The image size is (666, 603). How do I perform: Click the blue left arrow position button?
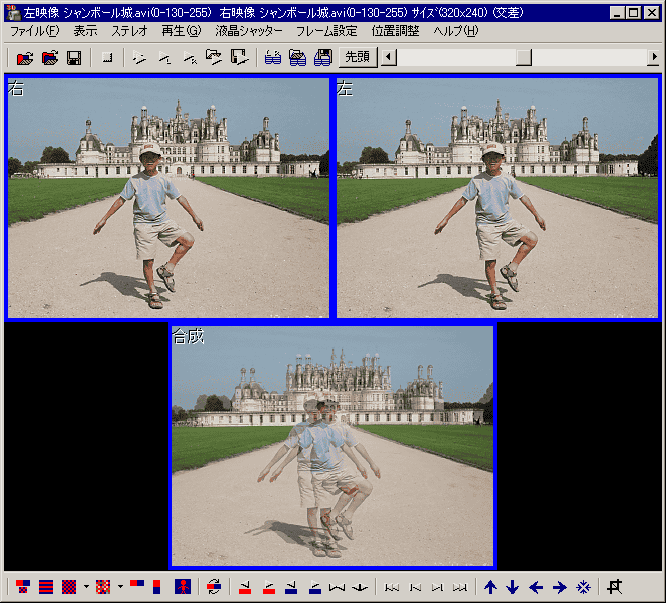pyautogui.click(x=536, y=587)
